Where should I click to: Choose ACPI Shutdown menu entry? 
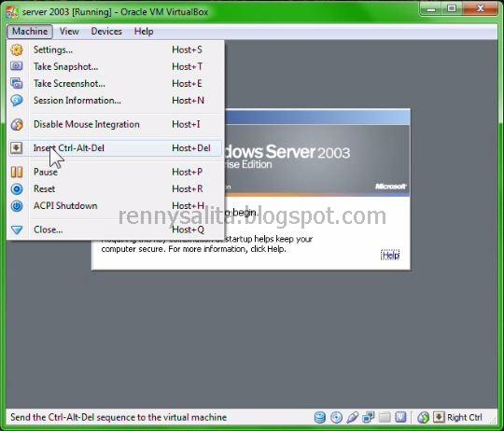116,205
